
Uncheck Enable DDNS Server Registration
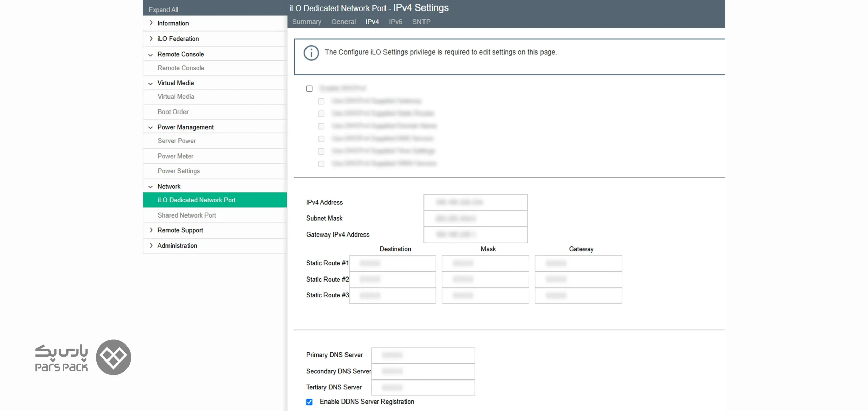(309, 402)
